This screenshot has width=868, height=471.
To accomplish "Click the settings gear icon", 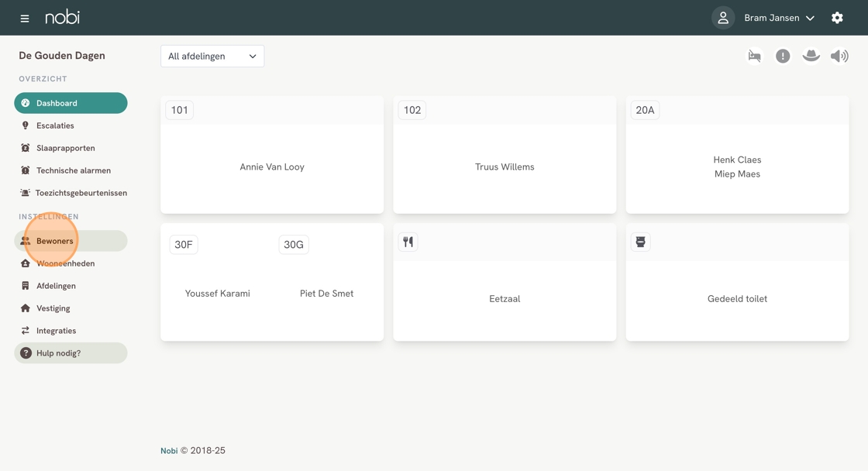I will [837, 18].
